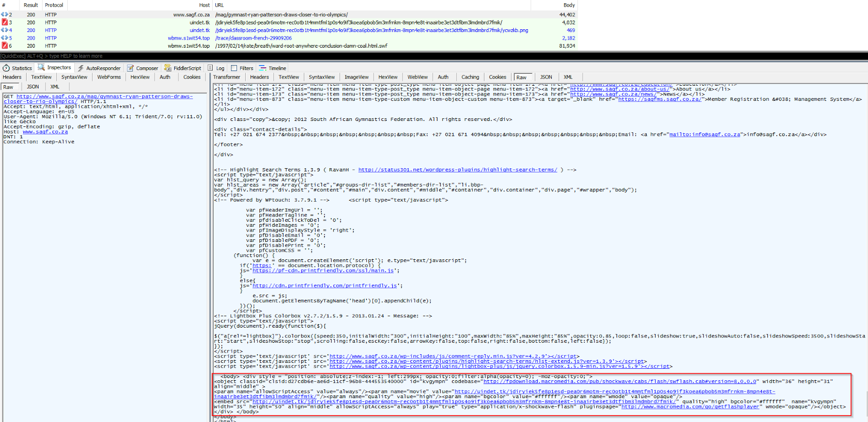
Task: Open the response WebView tab
Action: 417,77
